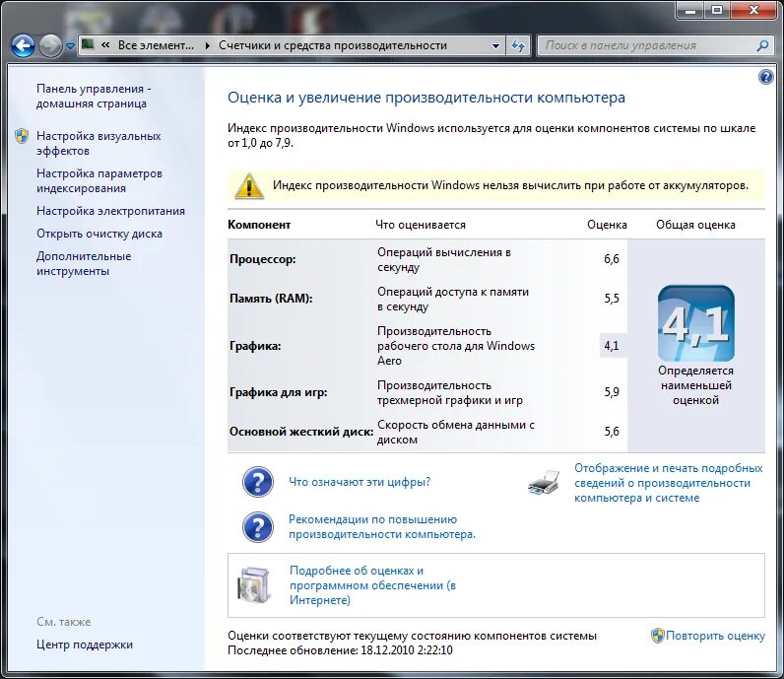Screen dimensions: 784x679
Task: Click the Компонент column header
Action: pyautogui.click(x=259, y=225)
